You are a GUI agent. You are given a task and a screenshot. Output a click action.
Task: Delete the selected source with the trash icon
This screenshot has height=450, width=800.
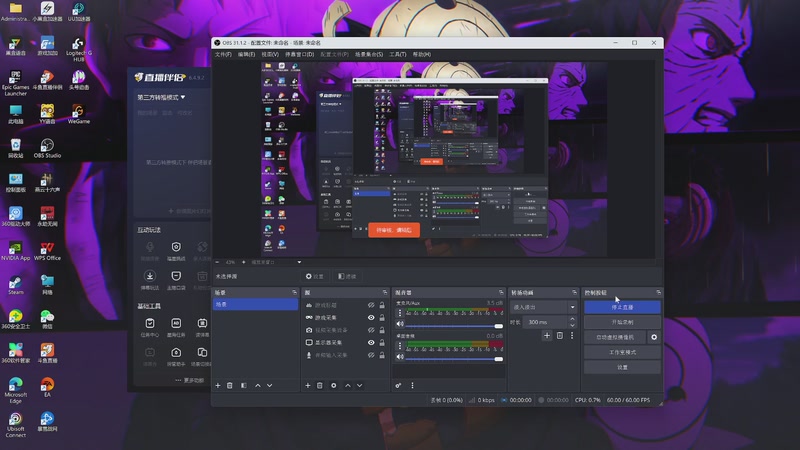pos(320,386)
